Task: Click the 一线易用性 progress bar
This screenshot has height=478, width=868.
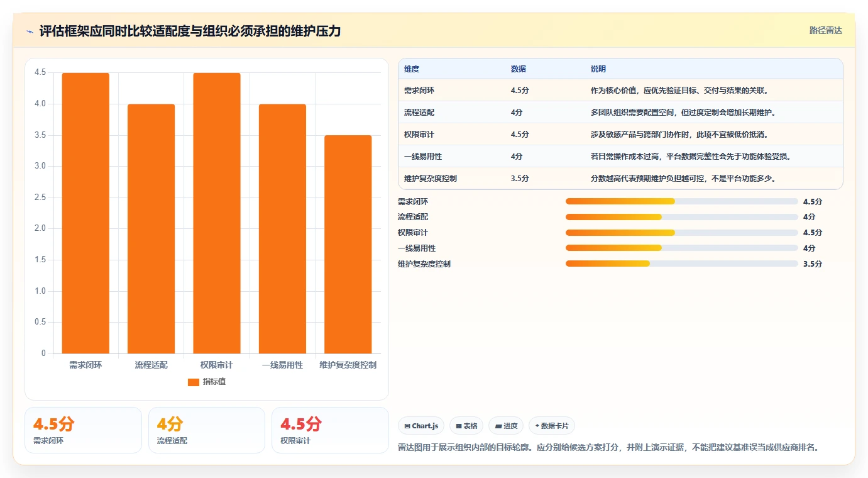Action: pos(682,248)
